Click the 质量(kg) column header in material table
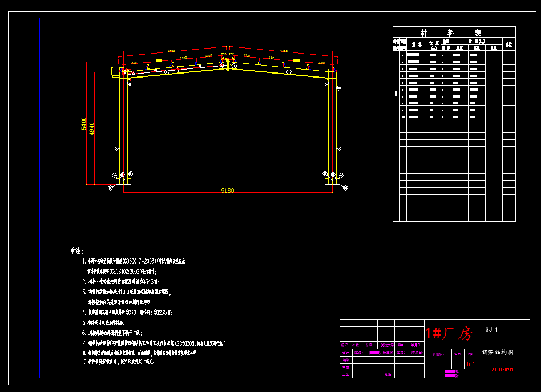Screen dimensions: 541x392 477,42
